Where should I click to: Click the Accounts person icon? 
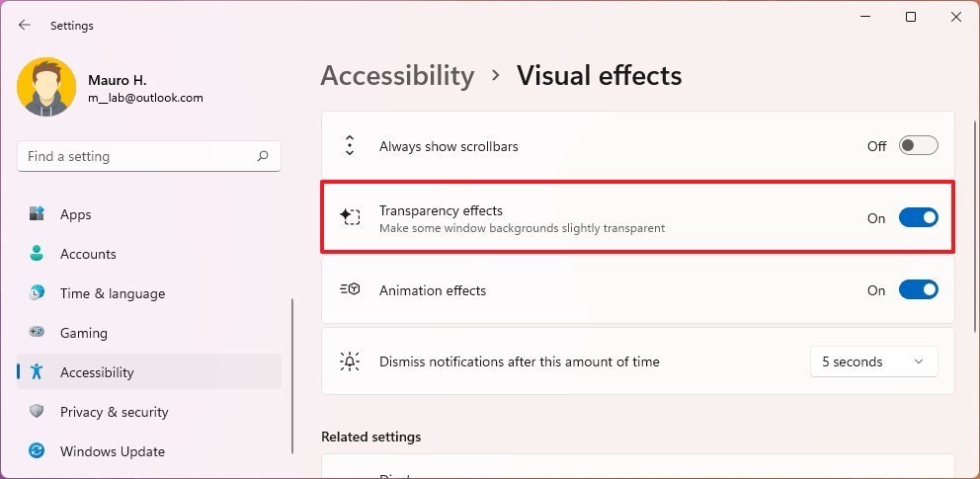click(37, 253)
